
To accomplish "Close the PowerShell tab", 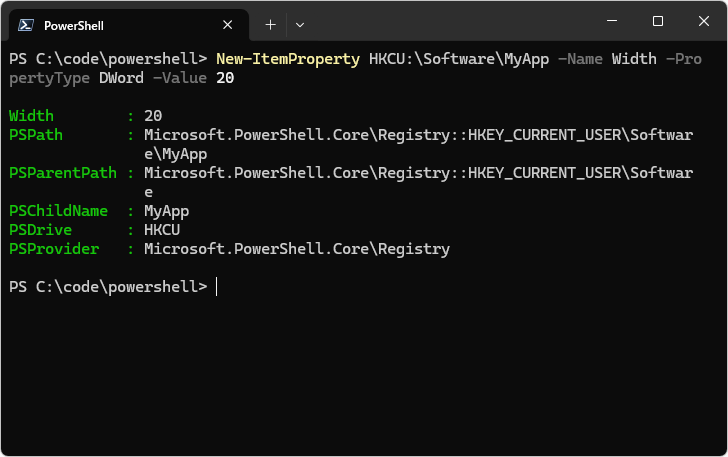I will tap(228, 25).
